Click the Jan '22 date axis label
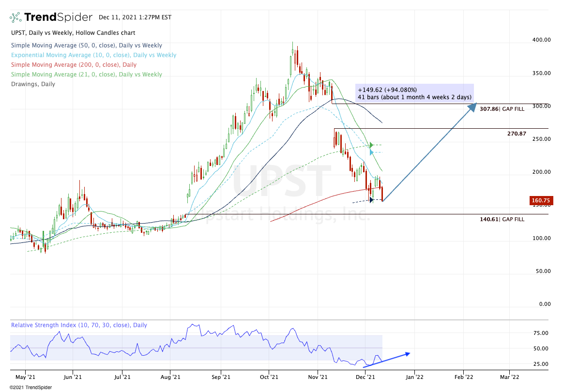The height and width of the screenshot is (392, 563). click(414, 377)
